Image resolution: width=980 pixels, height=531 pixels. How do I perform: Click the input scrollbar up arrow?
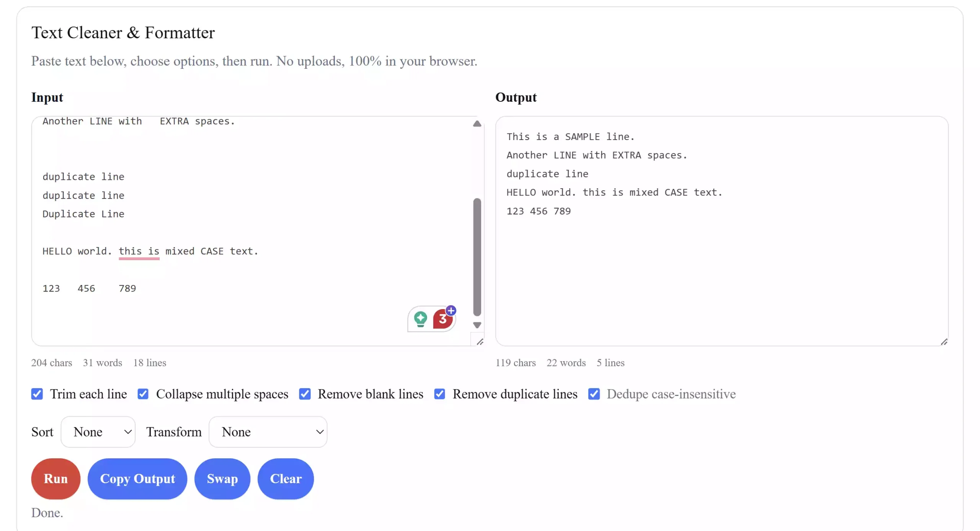477,124
